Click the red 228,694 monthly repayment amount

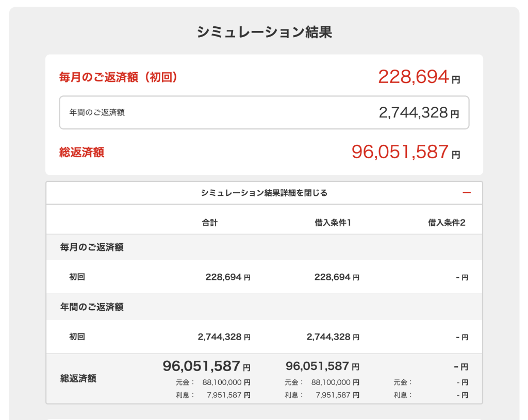click(414, 77)
